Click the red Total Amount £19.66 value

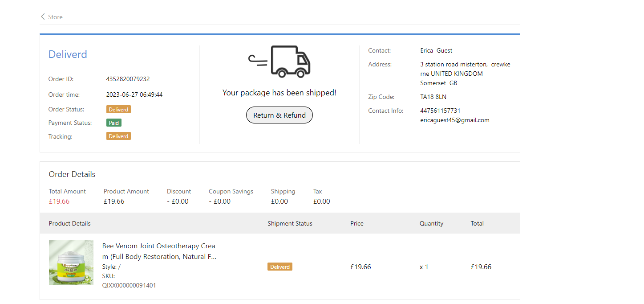coord(59,201)
